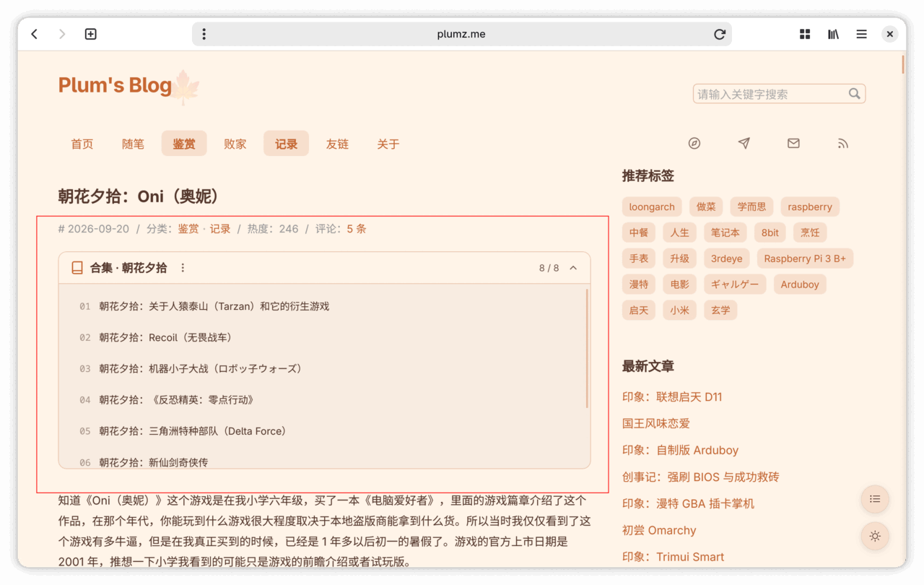Open the tab overview grid icon
The height and width of the screenshot is (585, 924).
tap(805, 34)
